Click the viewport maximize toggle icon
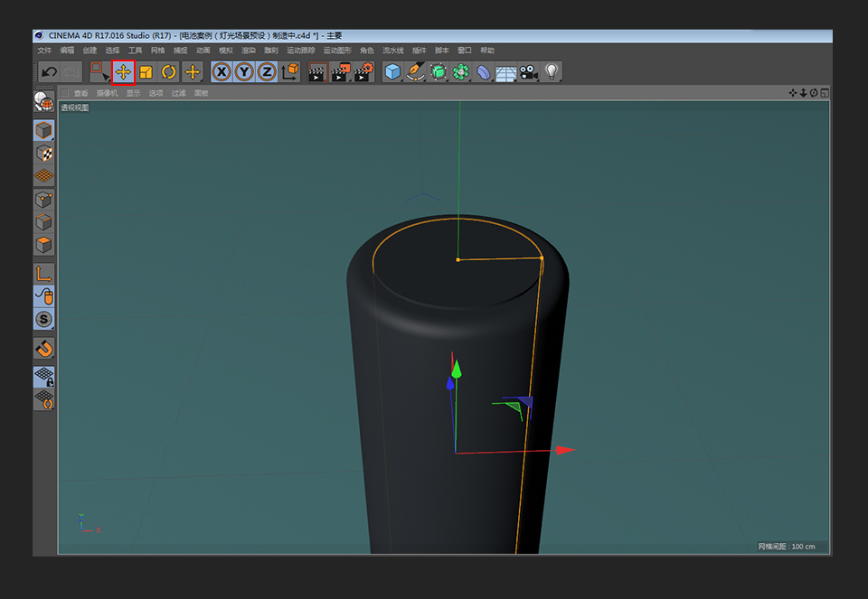Image resolution: width=868 pixels, height=599 pixels. coord(825,93)
